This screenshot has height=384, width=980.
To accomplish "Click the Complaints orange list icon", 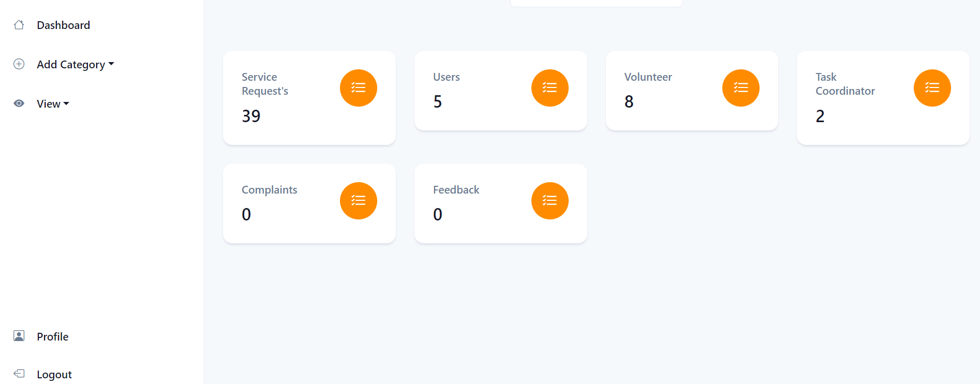I will pyautogui.click(x=358, y=201).
